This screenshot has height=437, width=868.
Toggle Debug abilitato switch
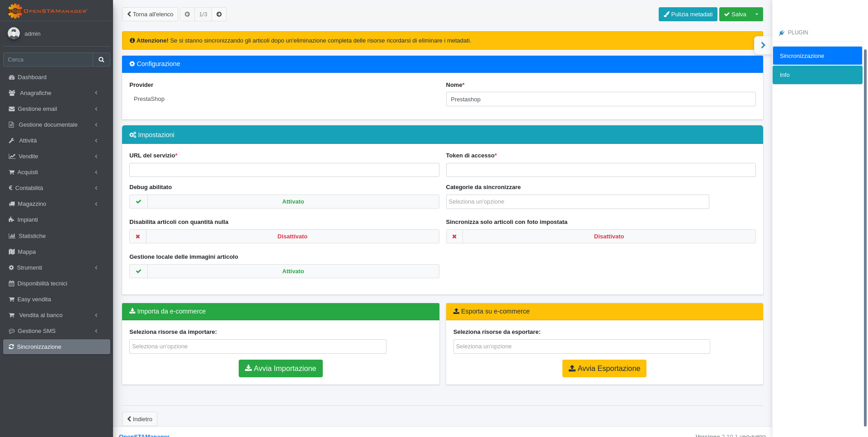tap(284, 202)
